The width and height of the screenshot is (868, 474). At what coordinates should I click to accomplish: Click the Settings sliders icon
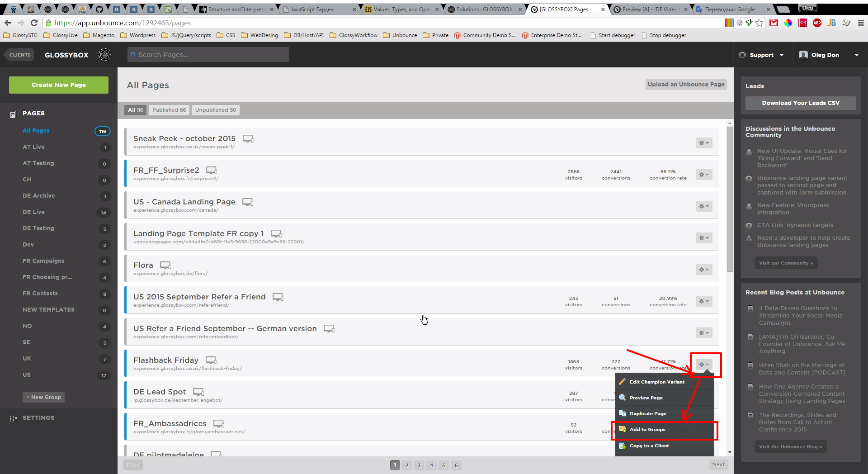tap(13, 418)
